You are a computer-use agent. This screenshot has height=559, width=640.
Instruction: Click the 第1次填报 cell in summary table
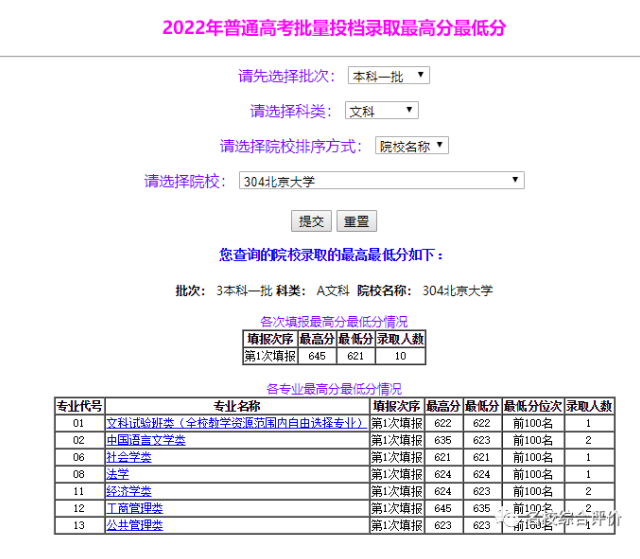click(270, 356)
